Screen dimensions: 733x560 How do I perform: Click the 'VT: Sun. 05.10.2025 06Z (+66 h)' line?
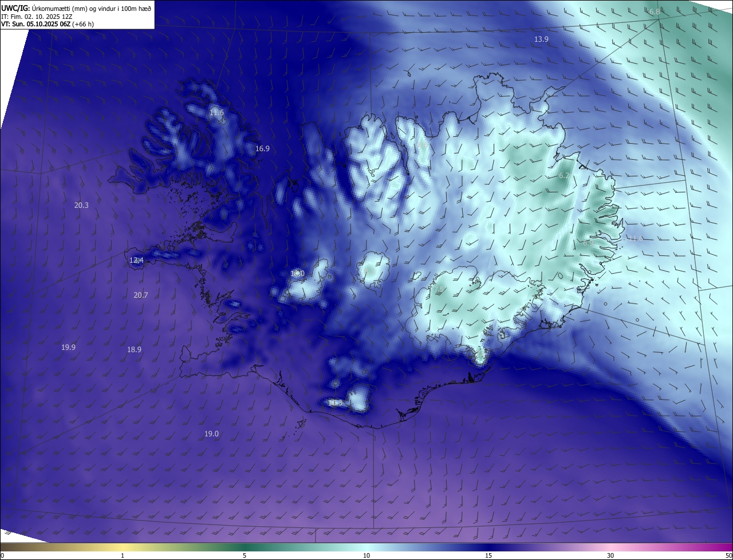(x=48, y=24)
